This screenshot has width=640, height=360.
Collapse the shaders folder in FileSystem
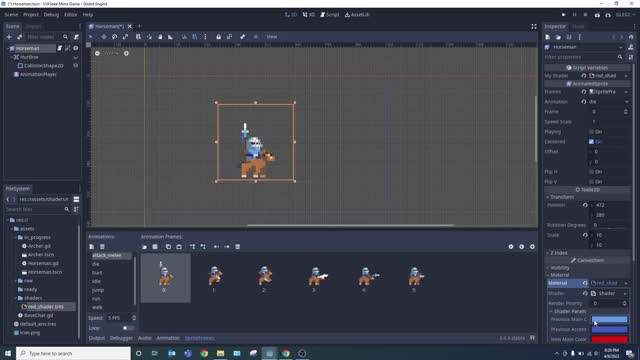(x=16, y=298)
